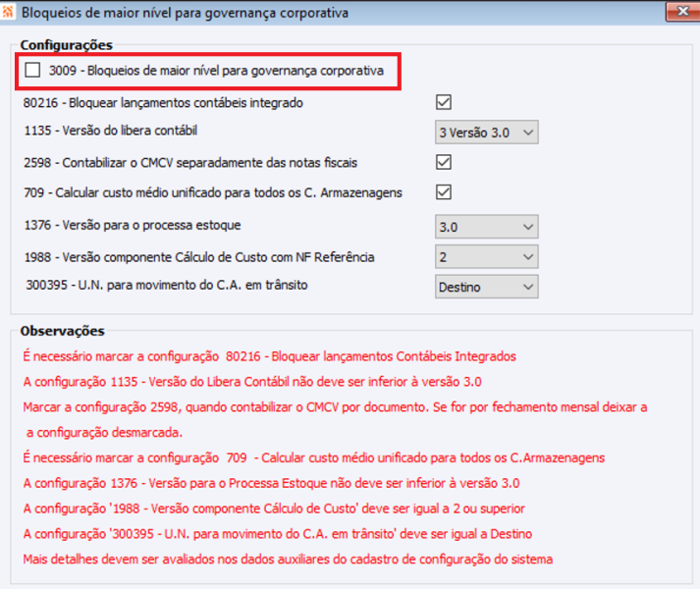Click observation 'Marcar a configuração 2598'
700x589 pixels.
(x=335, y=407)
